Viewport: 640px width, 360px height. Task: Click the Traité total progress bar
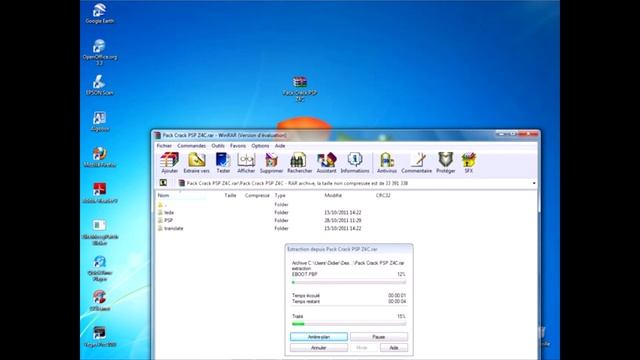[349, 324]
